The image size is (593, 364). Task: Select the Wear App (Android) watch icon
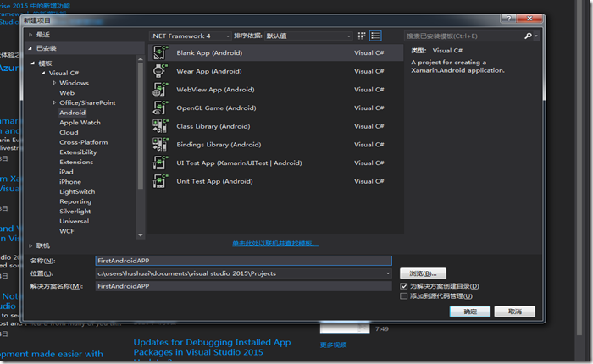pyautogui.click(x=160, y=71)
